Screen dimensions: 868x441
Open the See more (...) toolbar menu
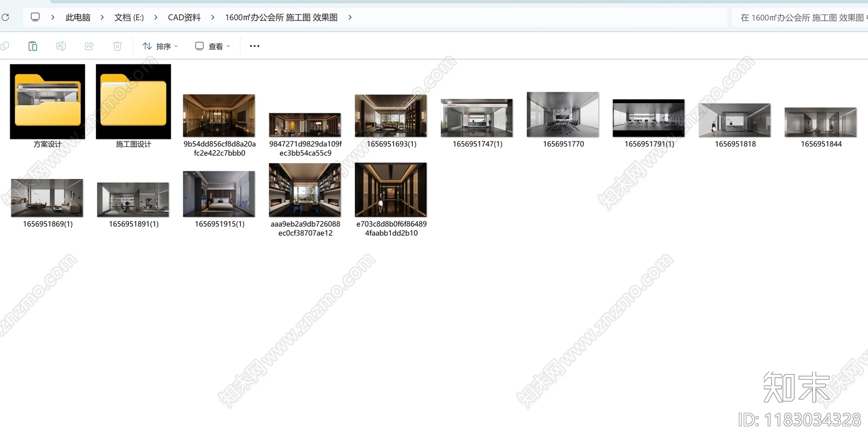(x=254, y=46)
